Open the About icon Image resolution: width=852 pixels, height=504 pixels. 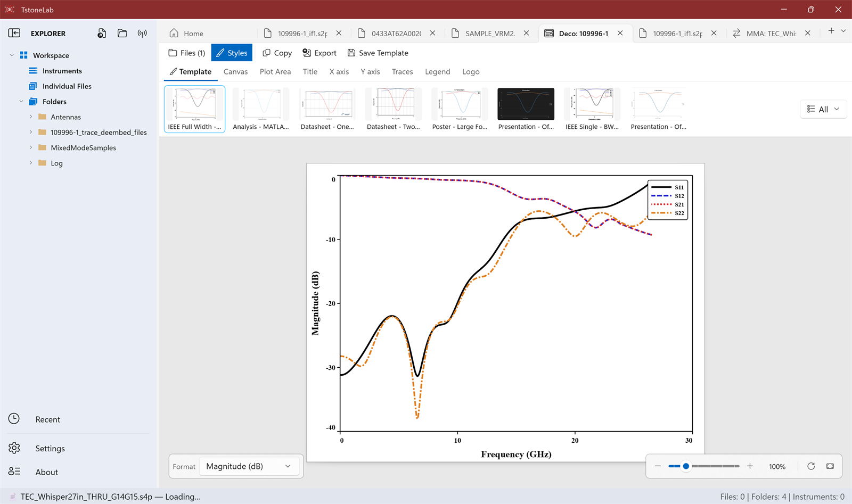(14, 472)
